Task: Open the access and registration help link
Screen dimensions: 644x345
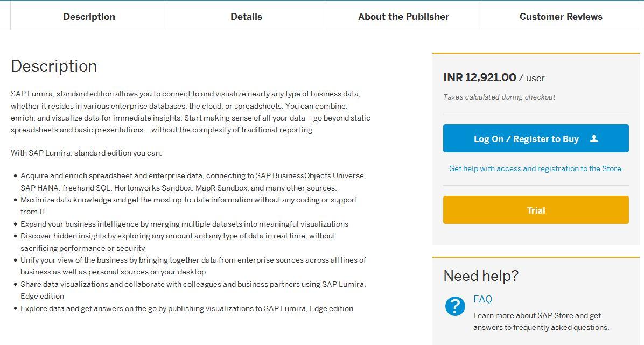Action: click(536, 168)
